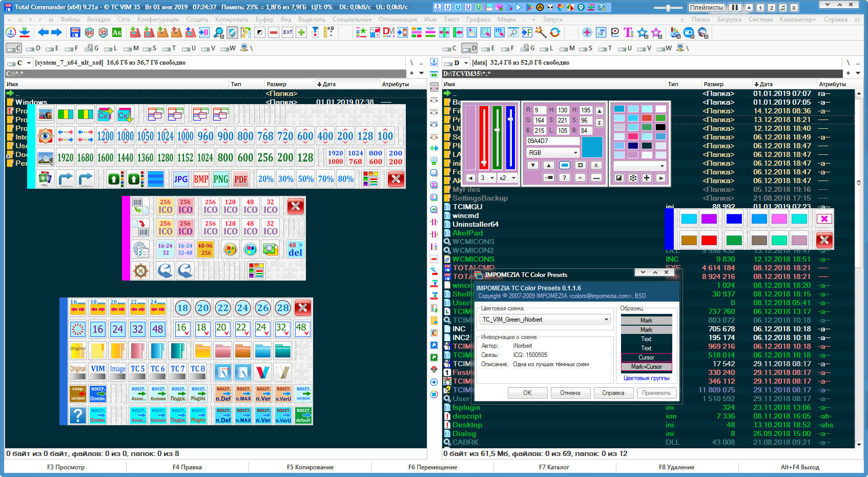
Task: Open the x2 zoom dropdown
Action: (x=508, y=177)
